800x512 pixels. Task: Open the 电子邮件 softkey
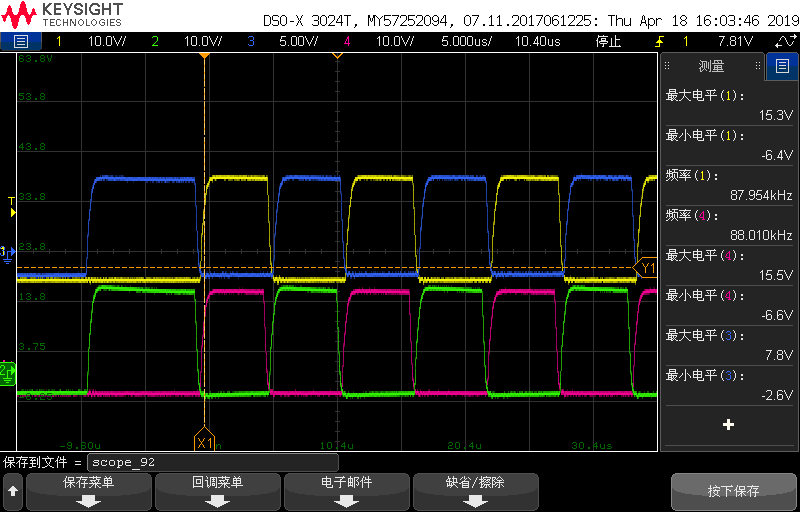pyautogui.click(x=347, y=491)
